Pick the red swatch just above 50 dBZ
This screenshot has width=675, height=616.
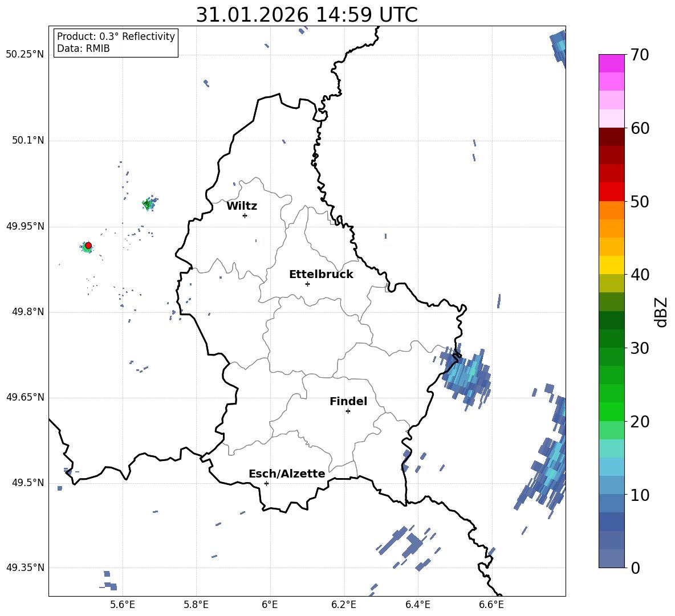pos(612,191)
